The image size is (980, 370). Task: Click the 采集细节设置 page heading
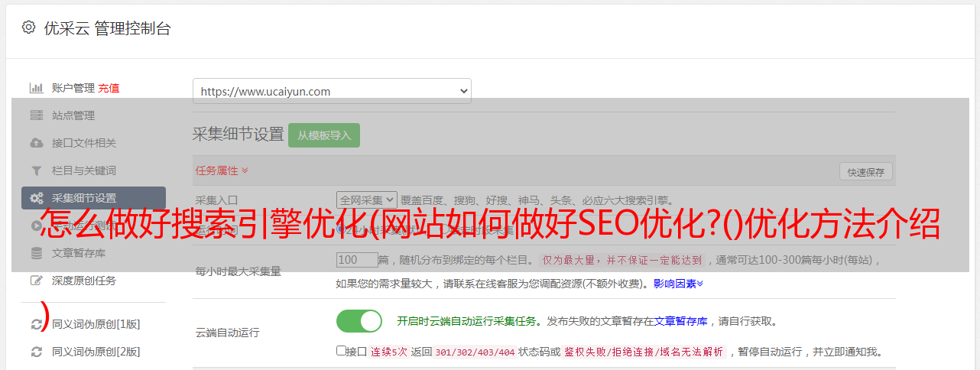pos(238,135)
